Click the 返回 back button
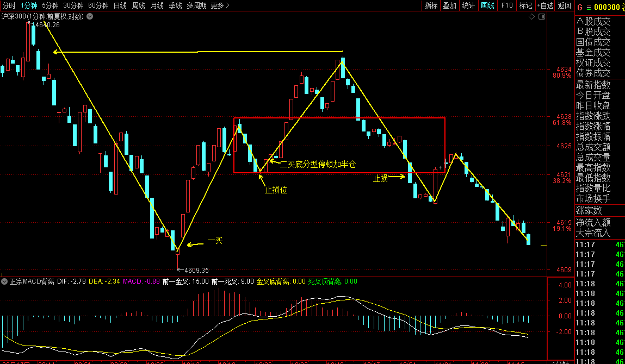Image resolution: width=625 pixels, height=364 pixels. [x=565, y=5]
